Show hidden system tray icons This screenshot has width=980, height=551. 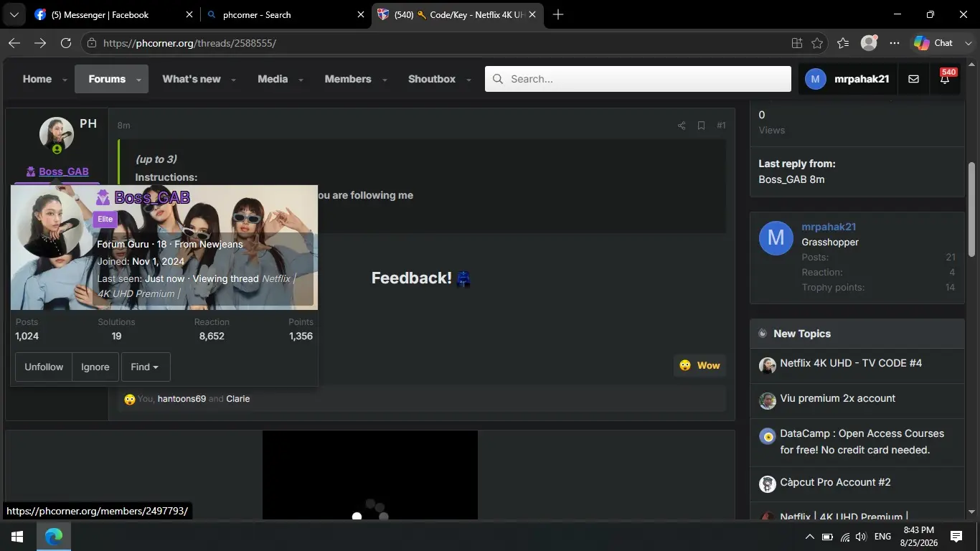click(810, 537)
